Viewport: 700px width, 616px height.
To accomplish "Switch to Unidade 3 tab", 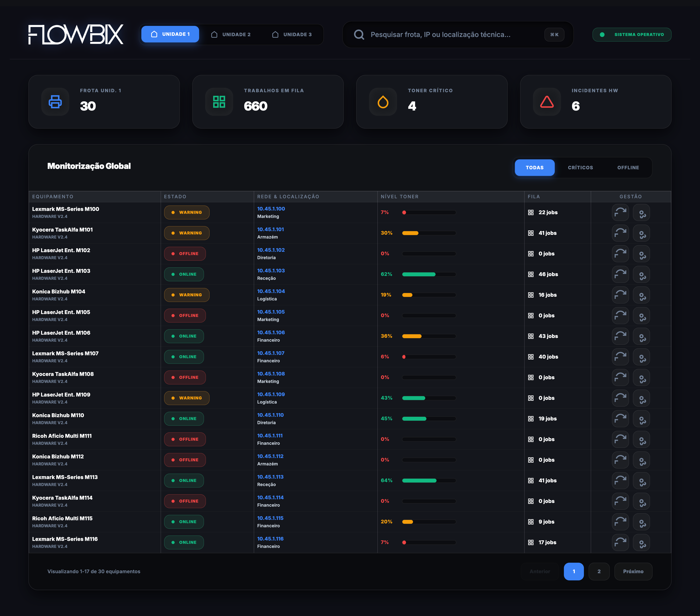I will (292, 34).
